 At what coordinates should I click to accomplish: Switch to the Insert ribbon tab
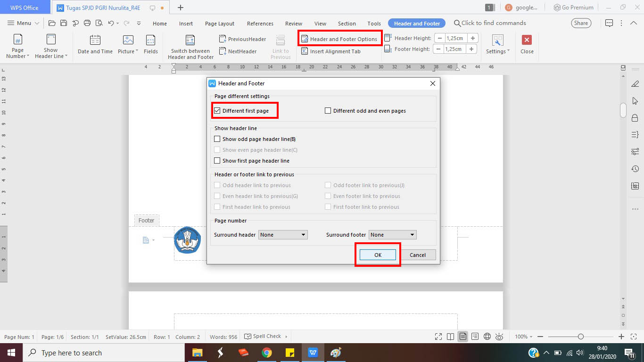[x=185, y=23]
